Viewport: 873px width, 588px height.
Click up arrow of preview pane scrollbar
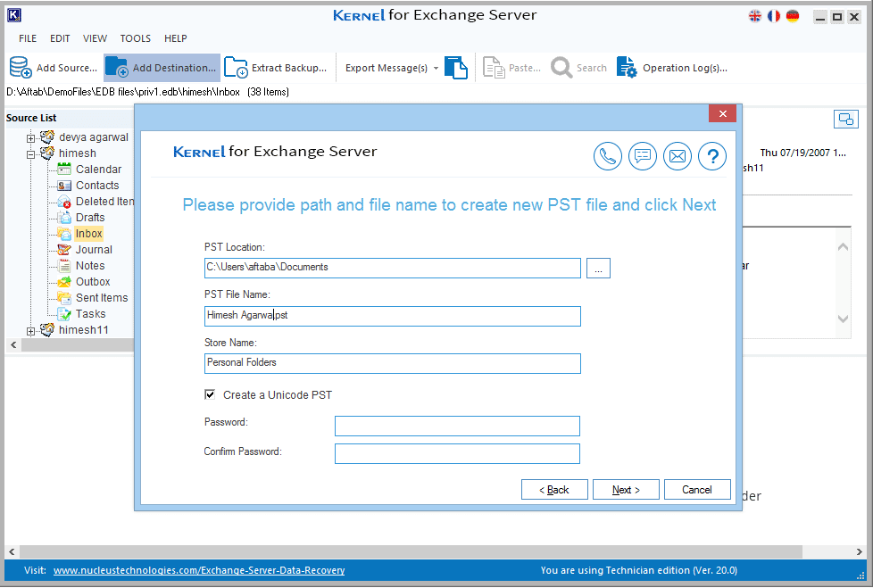[x=843, y=246]
